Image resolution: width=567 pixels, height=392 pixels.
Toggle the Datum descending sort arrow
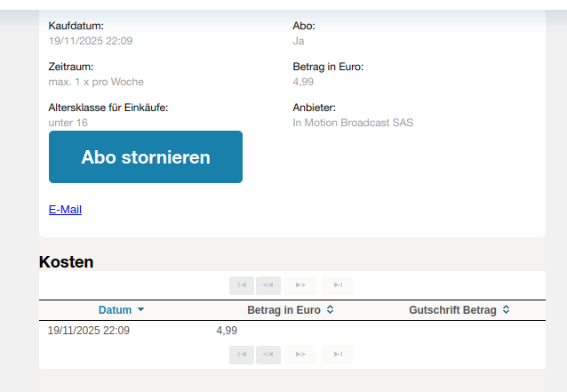(x=140, y=310)
